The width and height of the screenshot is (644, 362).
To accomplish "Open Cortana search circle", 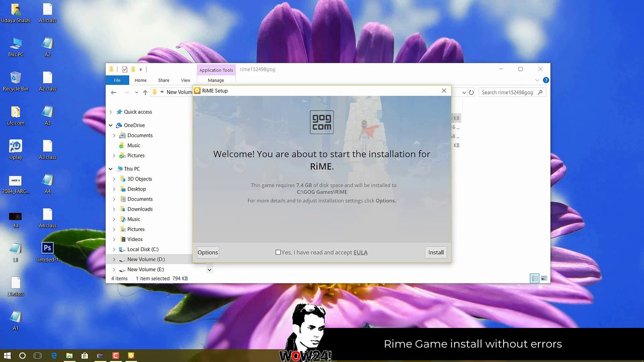I will point(22,355).
